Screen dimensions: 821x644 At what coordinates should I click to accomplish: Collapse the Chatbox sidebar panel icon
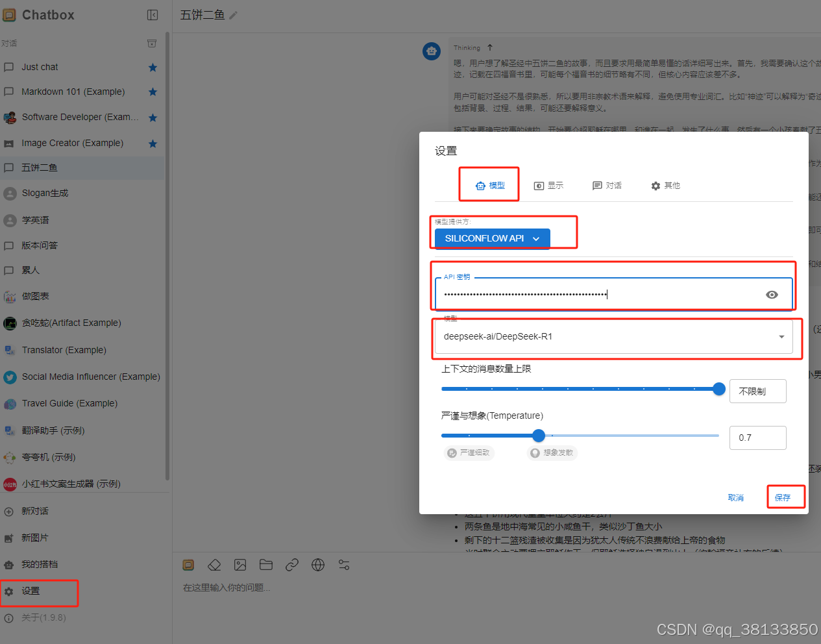[153, 15]
